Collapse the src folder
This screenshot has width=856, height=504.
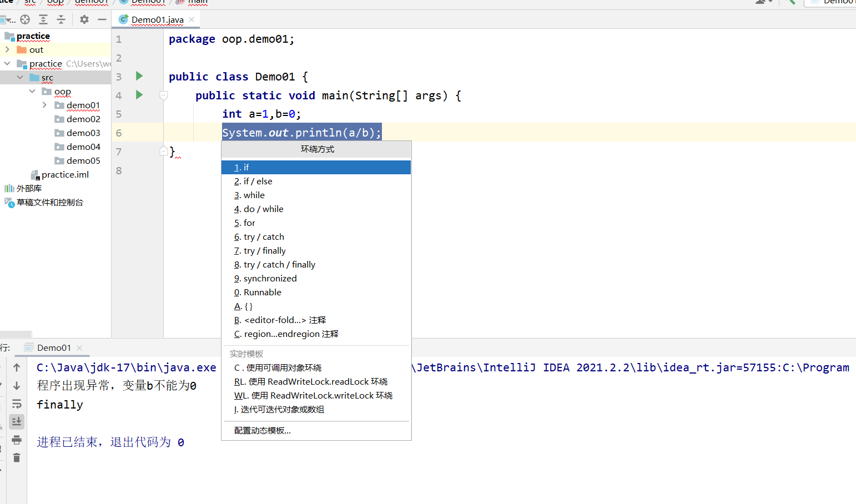(20, 77)
